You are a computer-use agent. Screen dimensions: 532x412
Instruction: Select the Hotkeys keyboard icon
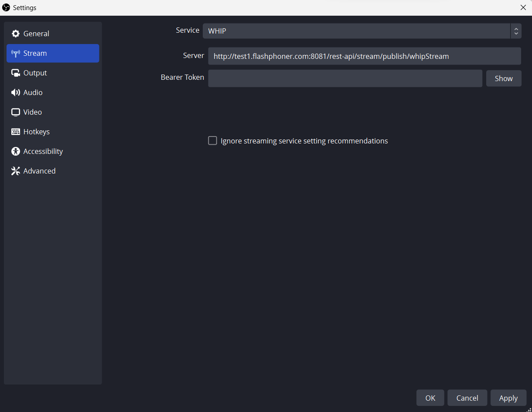click(x=16, y=132)
